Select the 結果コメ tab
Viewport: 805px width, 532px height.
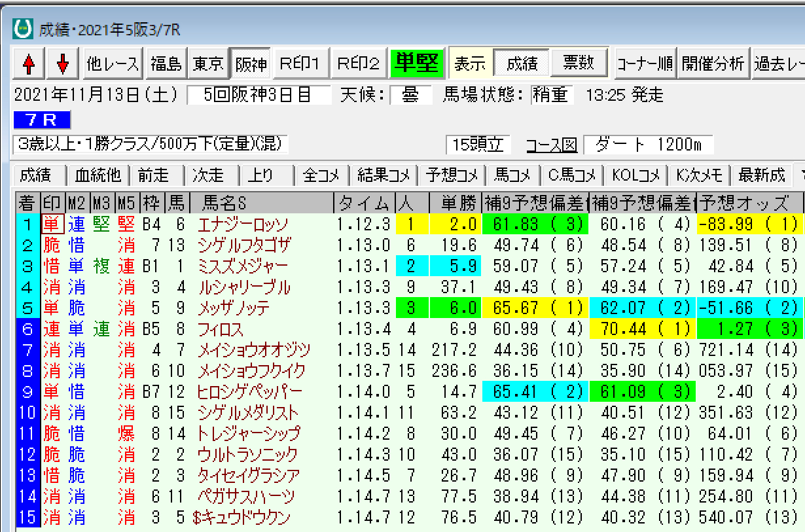coord(384,175)
